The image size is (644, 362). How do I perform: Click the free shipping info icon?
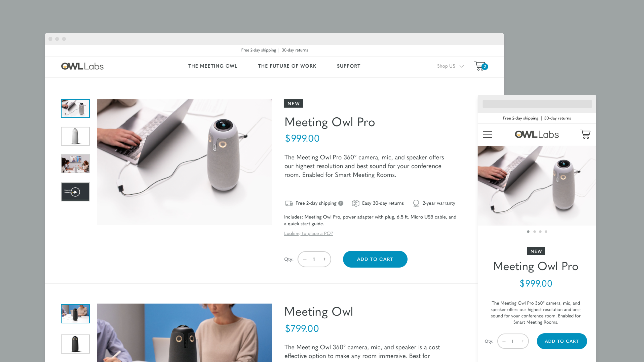coord(341,203)
